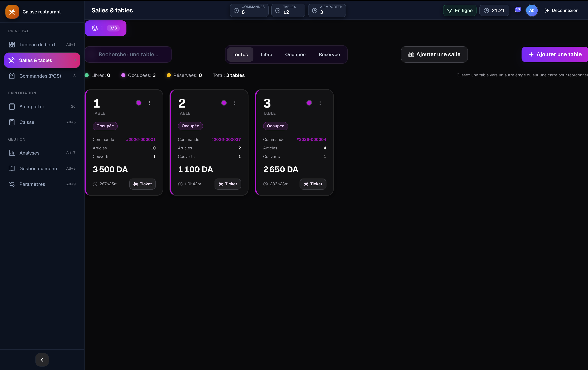
Task: Switch to floor 1 tab showing 3/3
Action: (106, 28)
